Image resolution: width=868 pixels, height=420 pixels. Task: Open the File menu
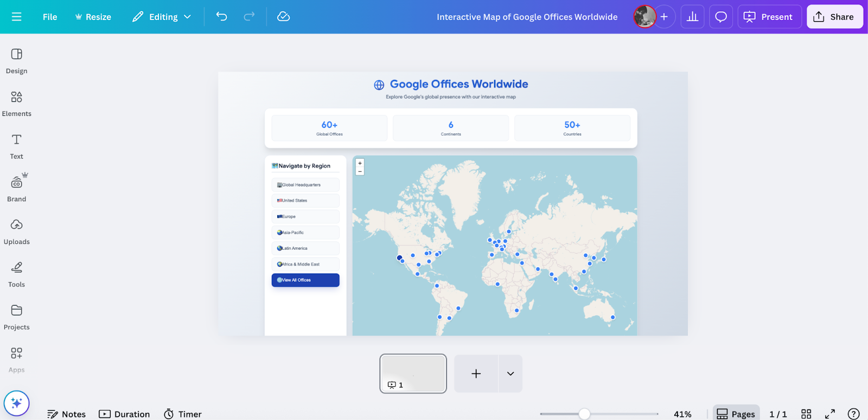[x=50, y=17]
